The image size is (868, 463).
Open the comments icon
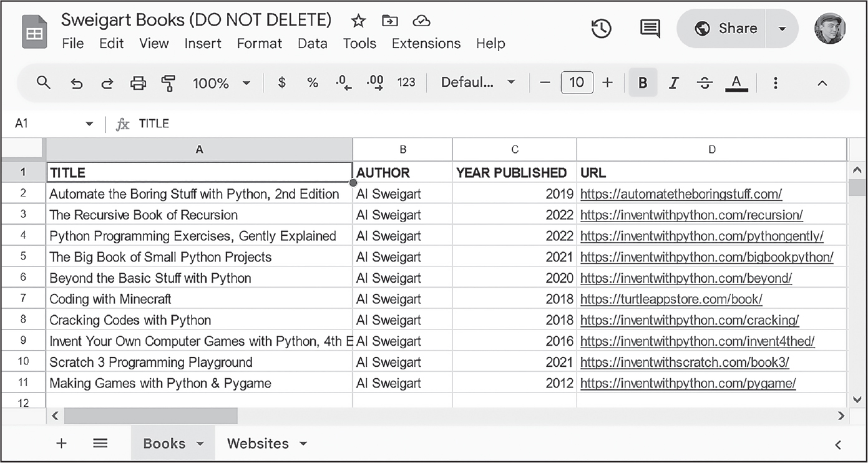click(650, 28)
